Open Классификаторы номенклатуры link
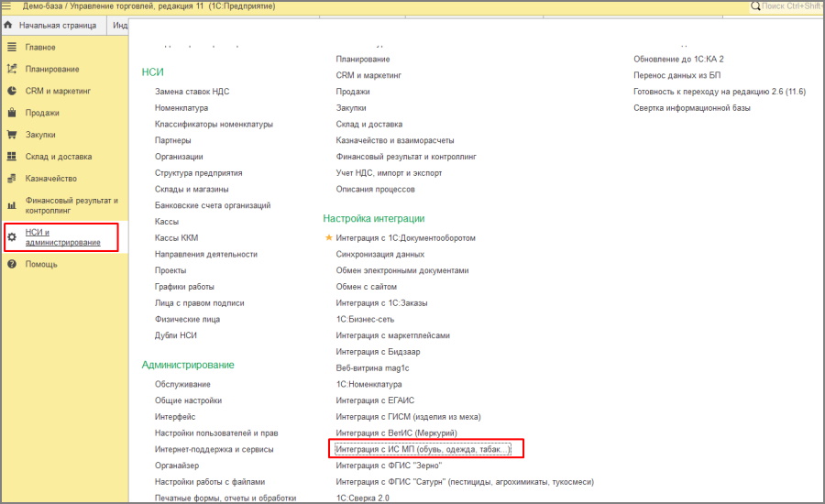This screenshot has width=825, height=504. (214, 124)
